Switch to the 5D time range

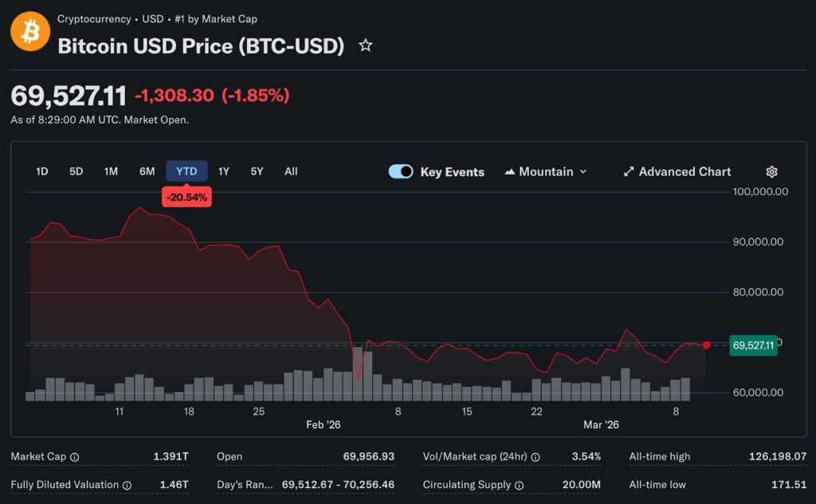click(x=76, y=171)
